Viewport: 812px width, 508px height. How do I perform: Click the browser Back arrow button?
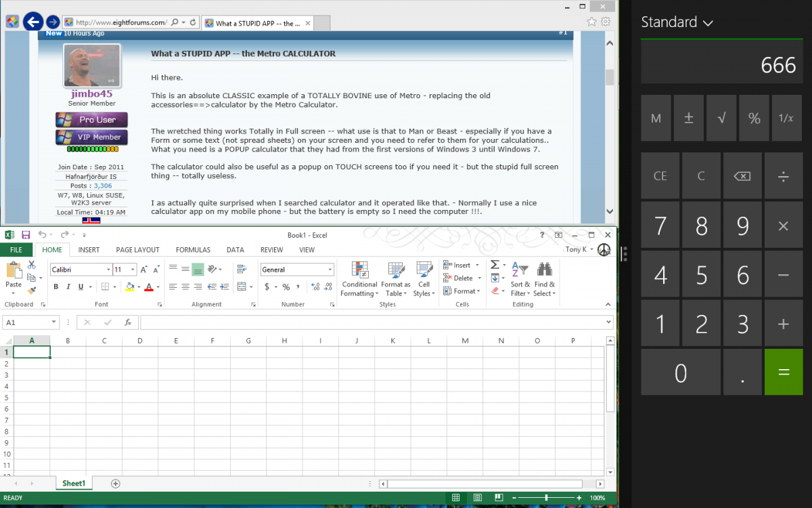click(x=32, y=22)
